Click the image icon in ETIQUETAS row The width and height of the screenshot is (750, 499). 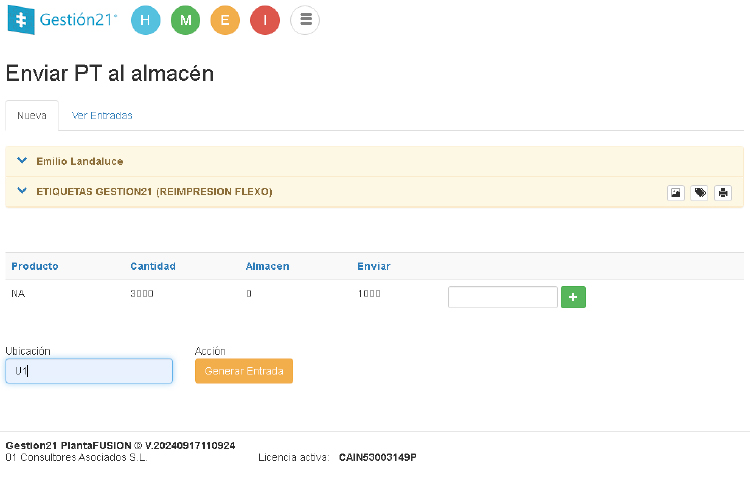click(x=676, y=192)
